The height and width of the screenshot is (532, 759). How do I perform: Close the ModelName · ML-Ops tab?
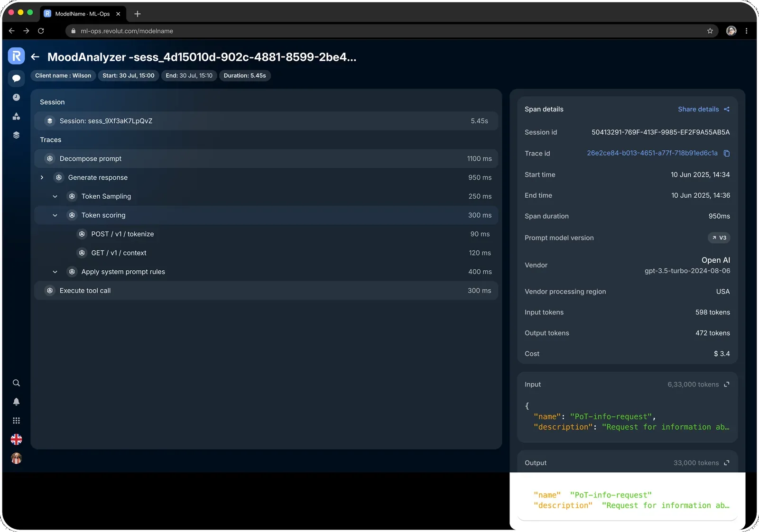(118, 14)
